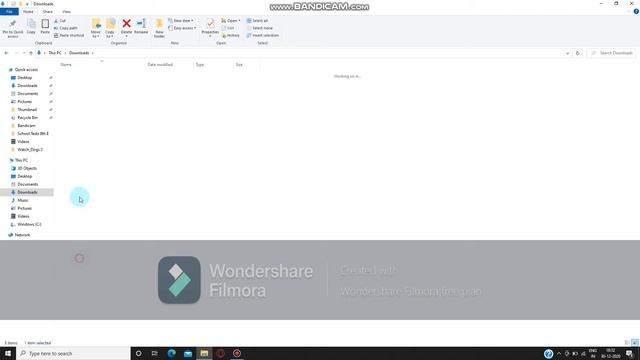Select the Thumbnail folder in Quick access
Screen dimensions: 640x360
point(27,110)
